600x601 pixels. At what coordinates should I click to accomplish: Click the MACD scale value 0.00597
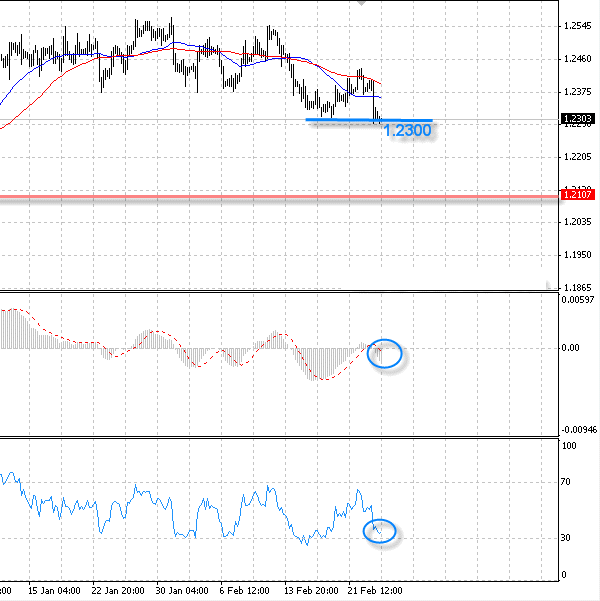[x=578, y=299]
